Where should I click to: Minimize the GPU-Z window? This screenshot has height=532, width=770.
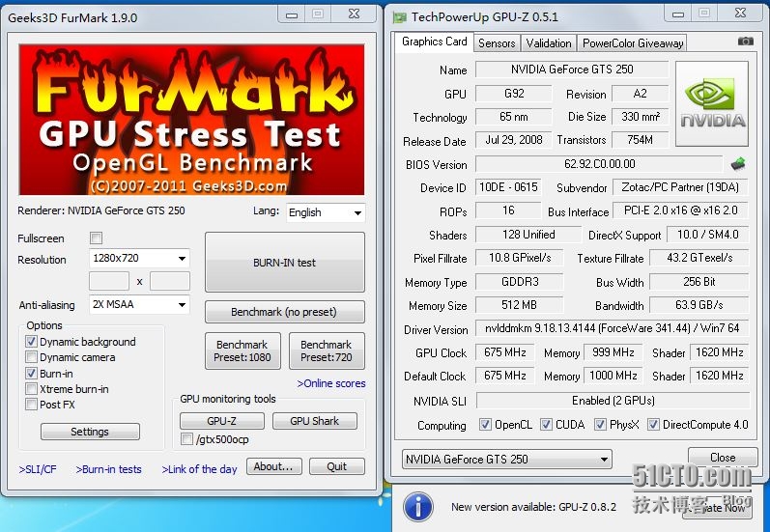click(678, 14)
